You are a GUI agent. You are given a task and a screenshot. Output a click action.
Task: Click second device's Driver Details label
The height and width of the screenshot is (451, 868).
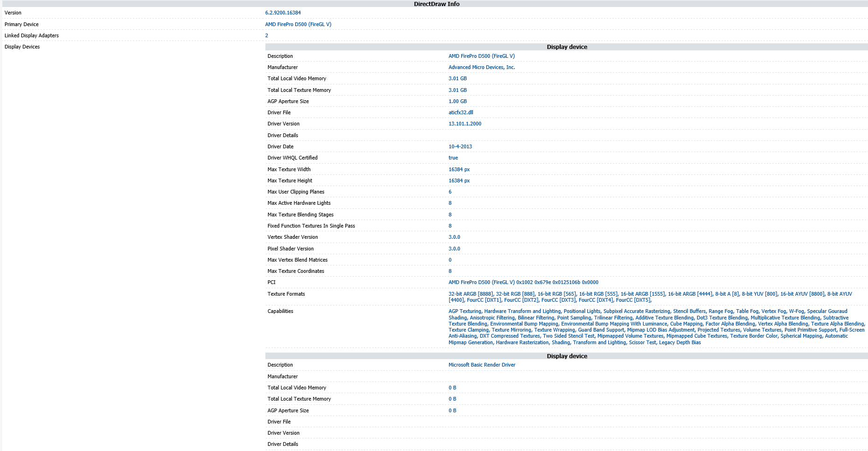[x=283, y=444]
